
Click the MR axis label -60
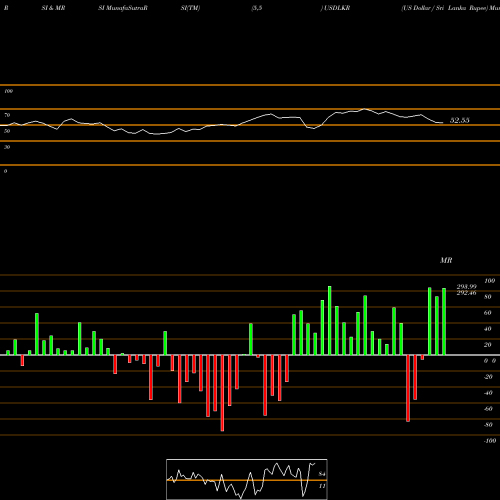pos(488,409)
